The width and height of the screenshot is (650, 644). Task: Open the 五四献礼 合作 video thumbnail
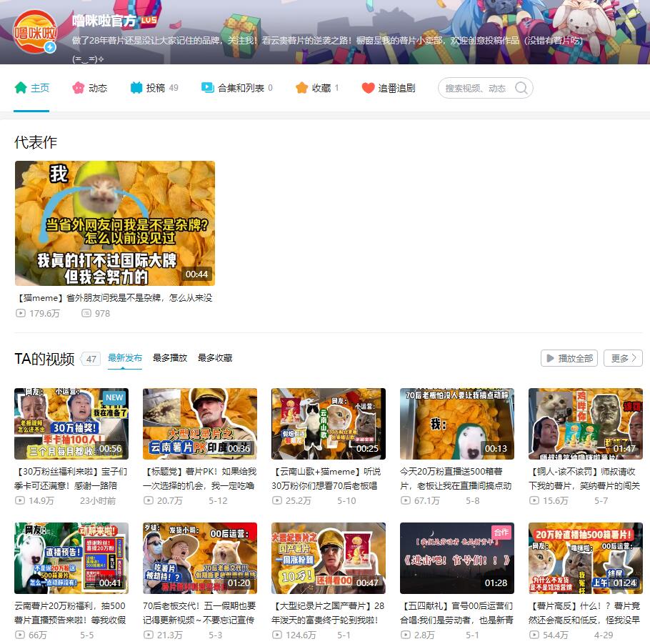point(457,558)
